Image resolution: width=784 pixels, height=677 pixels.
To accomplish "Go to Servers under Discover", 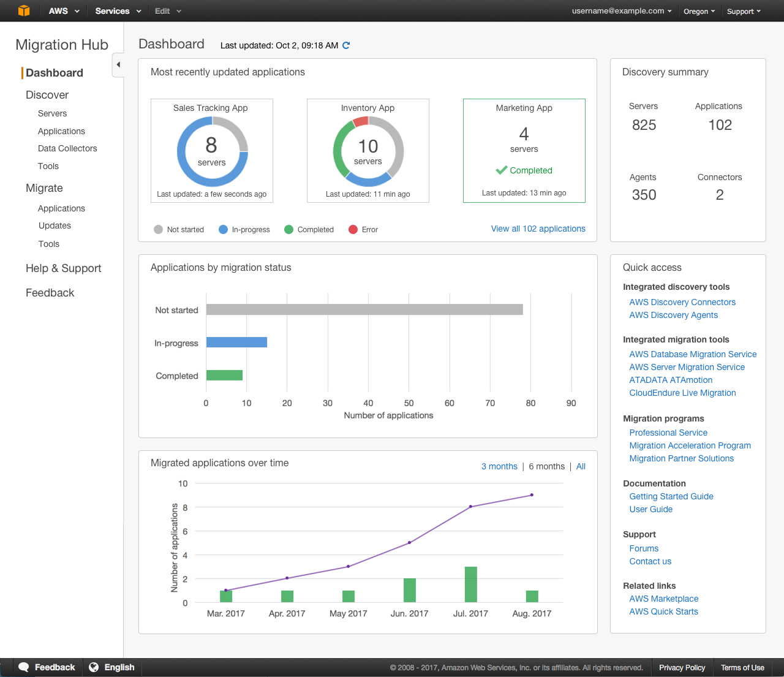I will click(53, 113).
